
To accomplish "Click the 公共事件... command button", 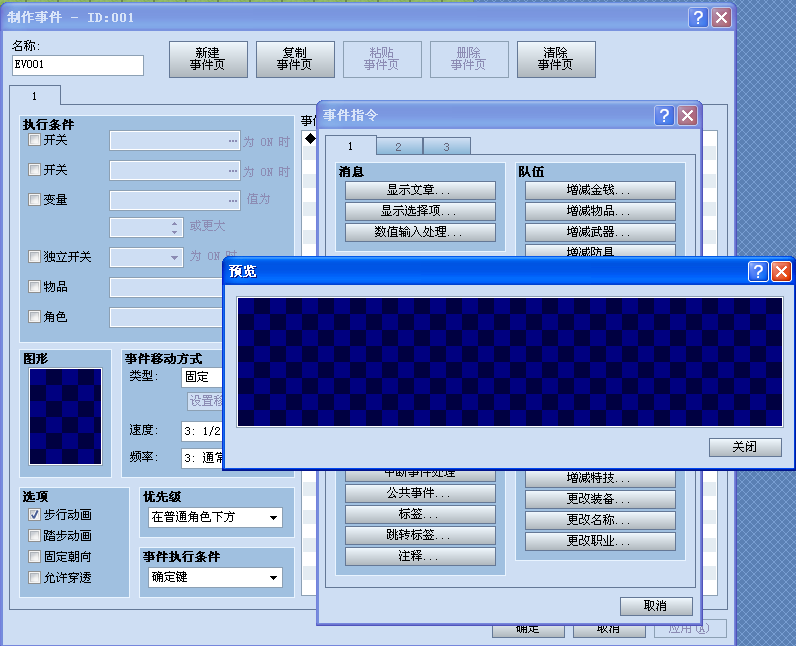I will click(420, 493).
